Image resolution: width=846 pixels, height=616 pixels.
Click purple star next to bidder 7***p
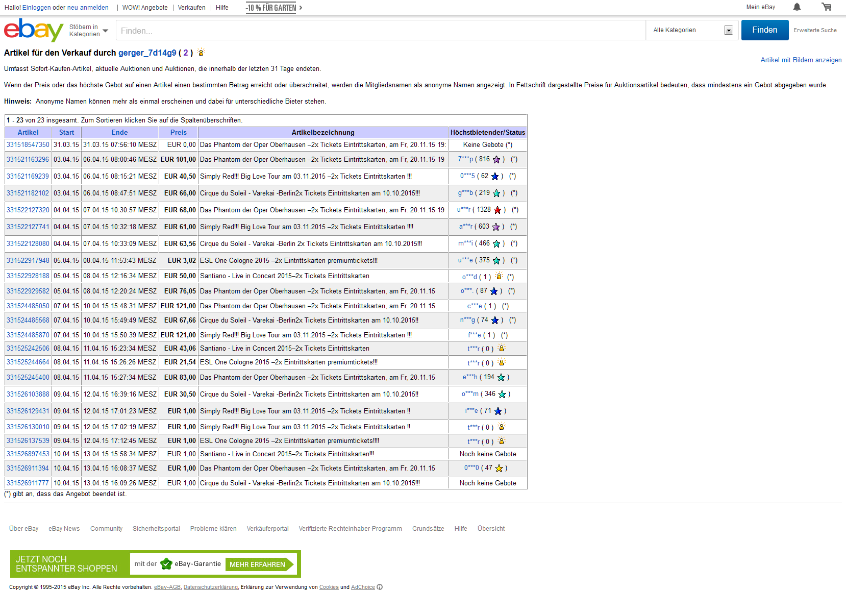pos(496,160)
